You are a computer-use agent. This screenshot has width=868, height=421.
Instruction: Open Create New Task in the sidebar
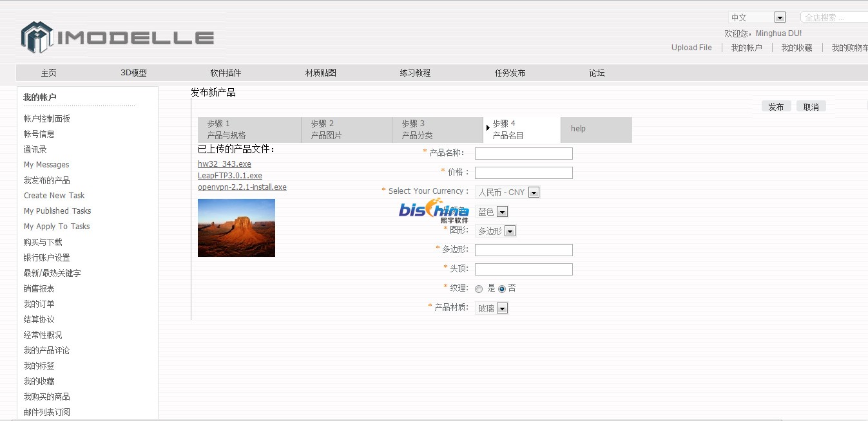[54, 196]
